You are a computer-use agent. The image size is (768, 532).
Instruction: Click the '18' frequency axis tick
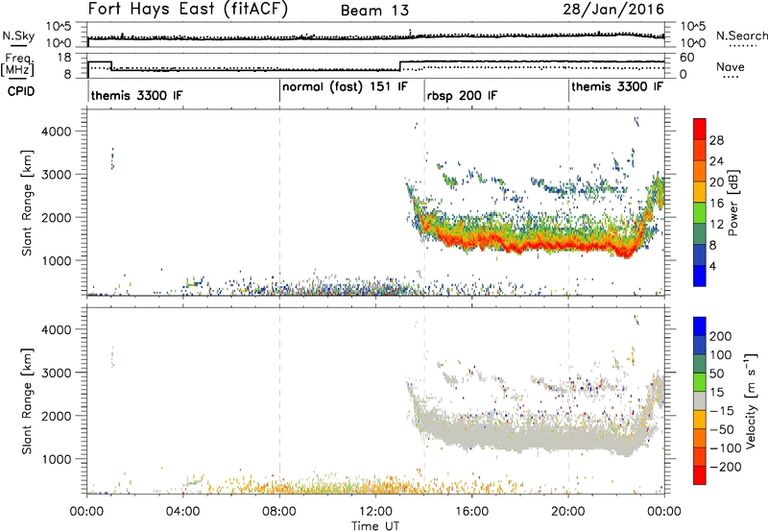pos(63,57)
